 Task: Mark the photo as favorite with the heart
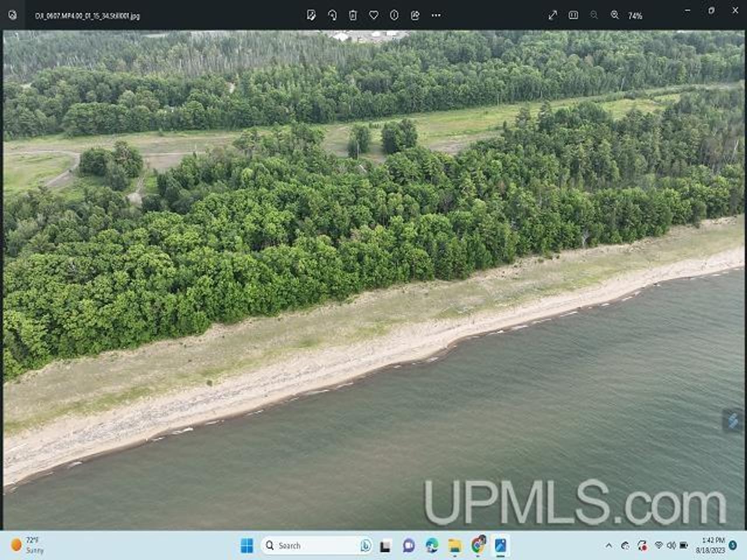tap(373, 15)
